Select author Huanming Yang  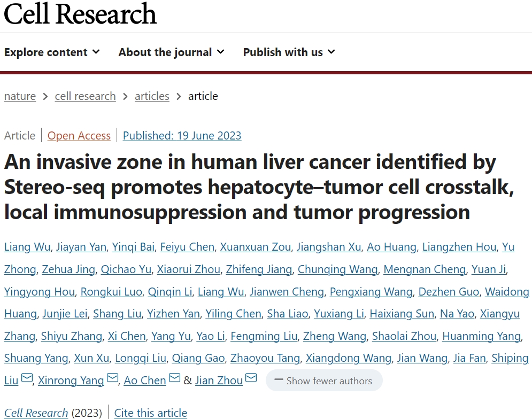[481, 336]
